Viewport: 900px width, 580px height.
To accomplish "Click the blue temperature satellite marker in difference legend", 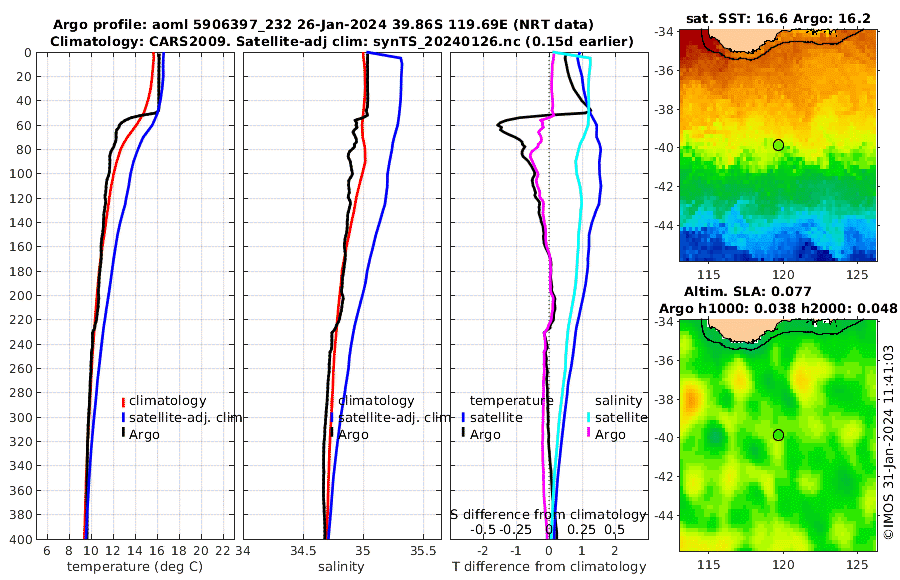I will pos(464,417).
